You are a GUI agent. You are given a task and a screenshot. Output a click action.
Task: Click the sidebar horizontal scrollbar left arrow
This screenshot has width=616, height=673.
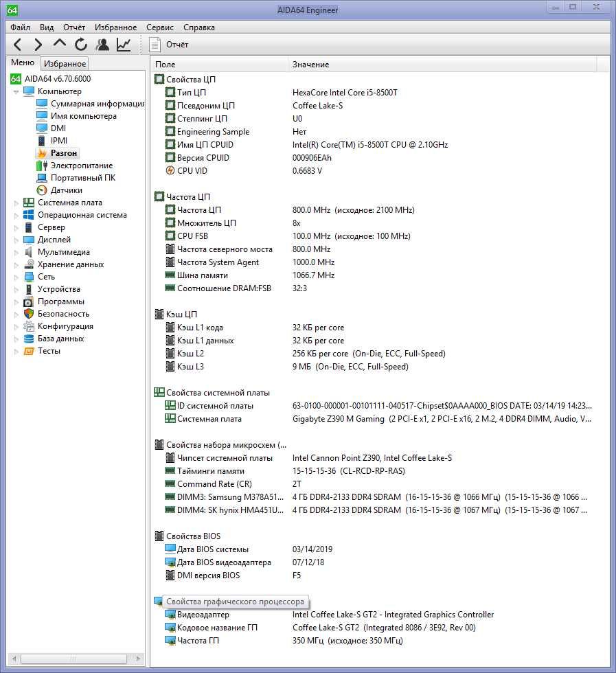coord(14,659)
